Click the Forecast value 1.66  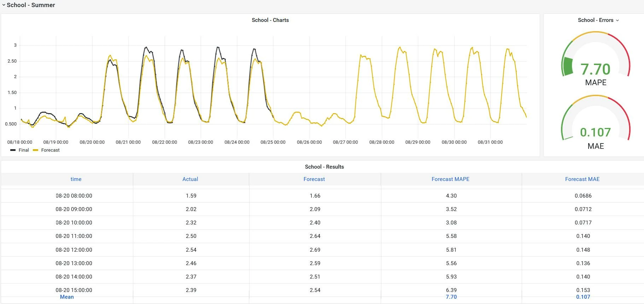point(315,196)
